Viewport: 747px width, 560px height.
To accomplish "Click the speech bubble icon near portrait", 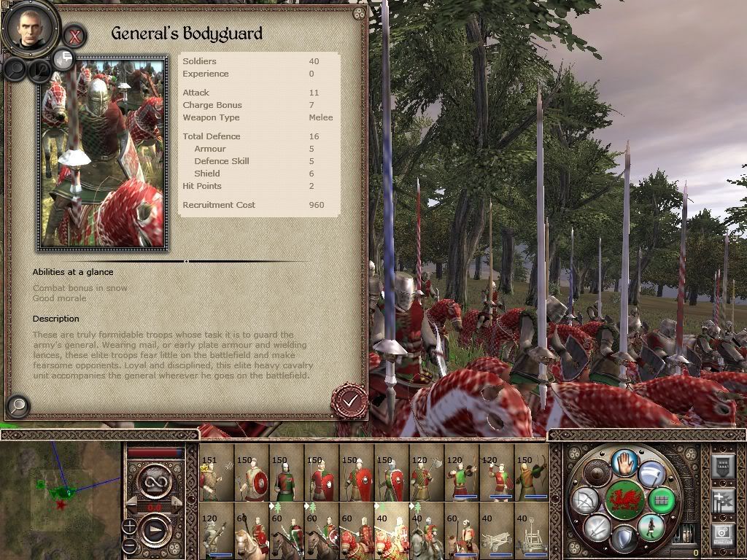I will tap(63, 60).
